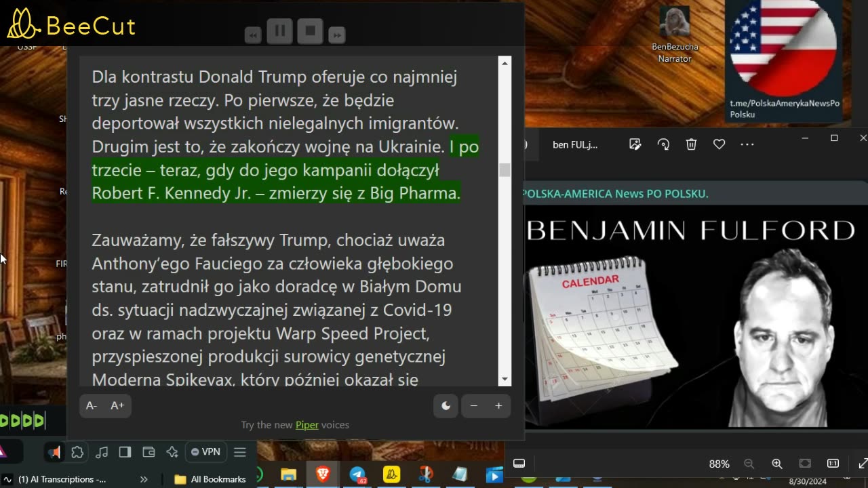Open the browser Extensions puzzle icon
The width and height of the screenshot is (868, 488).
coord(77,452)
